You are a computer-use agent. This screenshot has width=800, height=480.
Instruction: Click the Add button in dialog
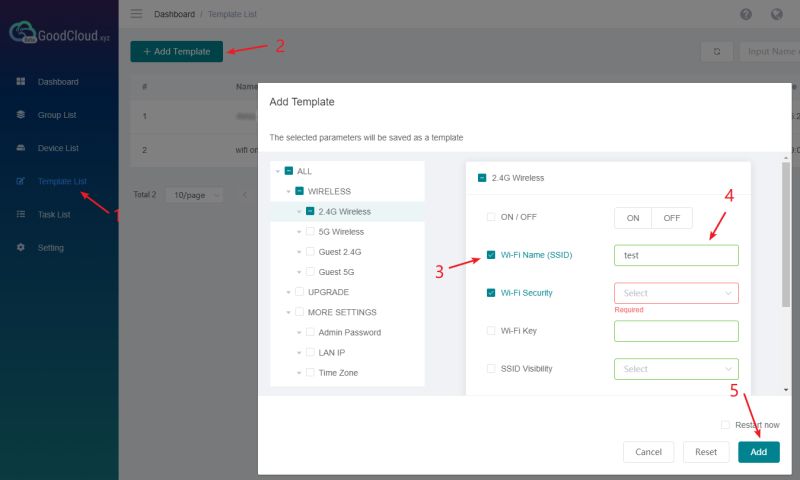[x=759, y=452]
